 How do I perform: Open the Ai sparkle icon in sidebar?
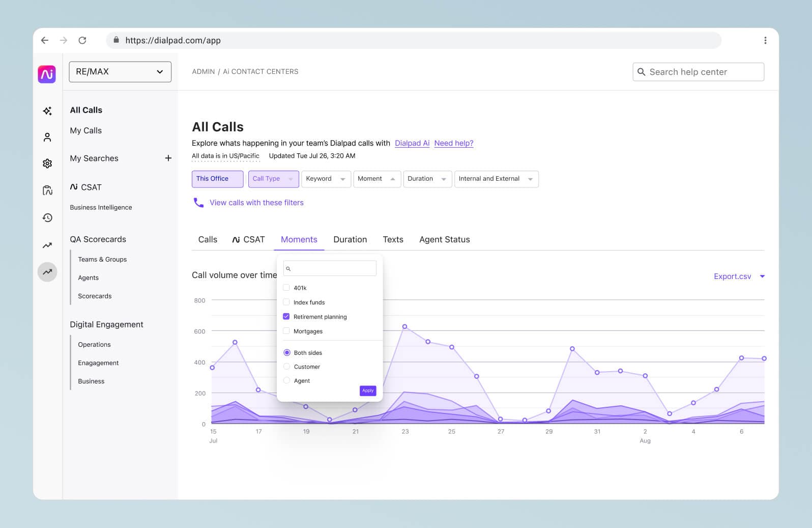click(x=47, y=111)
